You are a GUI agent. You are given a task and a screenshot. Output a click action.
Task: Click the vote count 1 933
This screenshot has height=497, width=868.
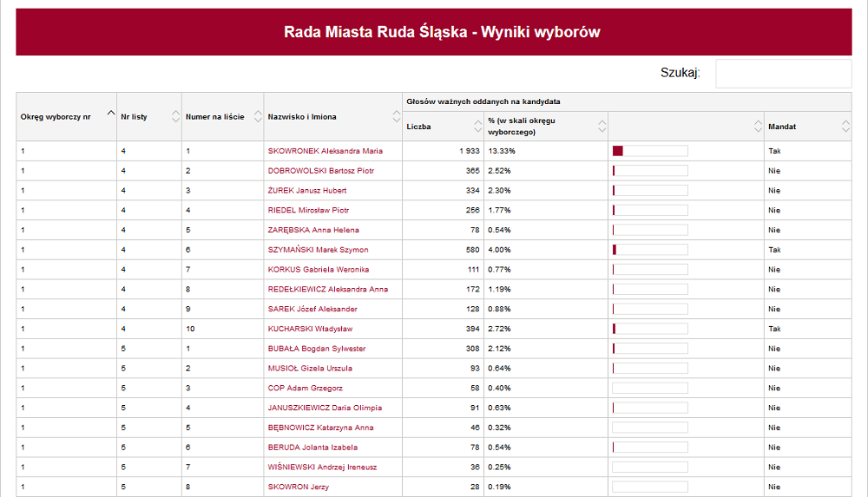click(x=470, y=151)
